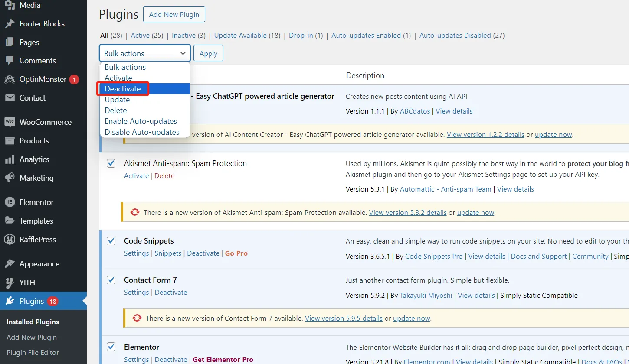Screen dimensions: 629x364
Task: Click the Templates folder icon
Action: pyautogui.click(x=10, y=221)
